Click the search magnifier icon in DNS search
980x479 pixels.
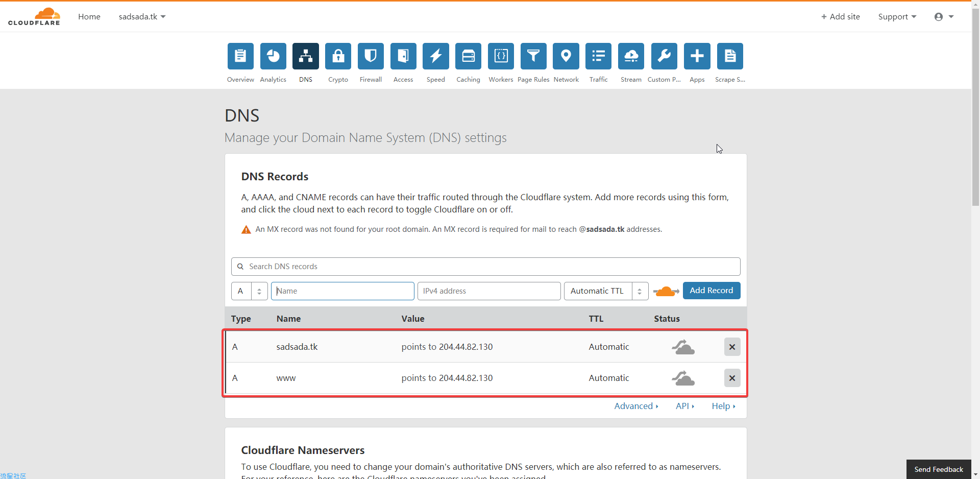pyautogui.click(x=240, y=267)
